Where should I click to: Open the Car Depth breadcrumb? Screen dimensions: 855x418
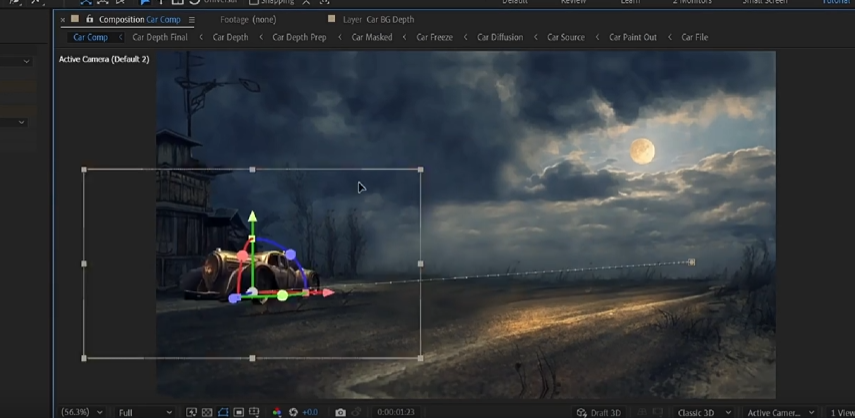pos(230,37)
